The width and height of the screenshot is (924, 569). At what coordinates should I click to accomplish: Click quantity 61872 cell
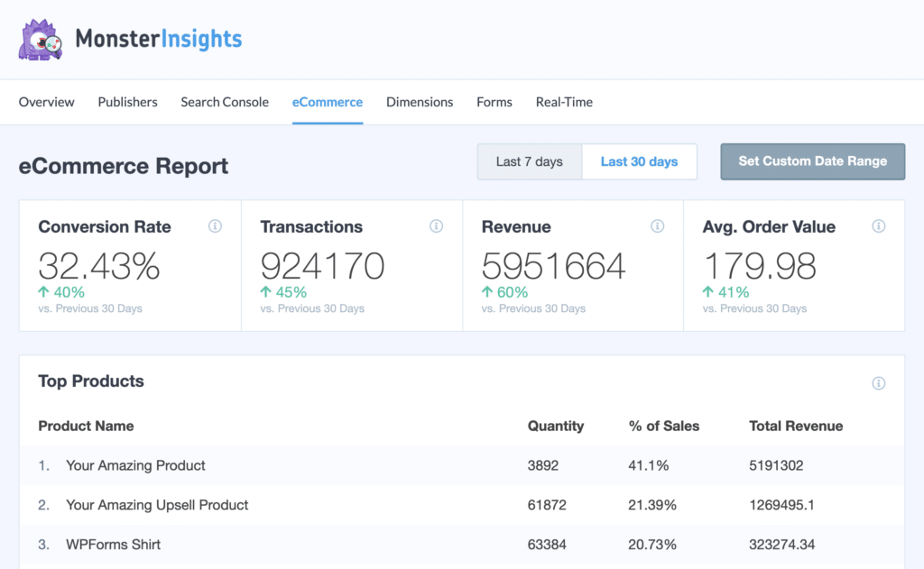[x=547, y=505]
